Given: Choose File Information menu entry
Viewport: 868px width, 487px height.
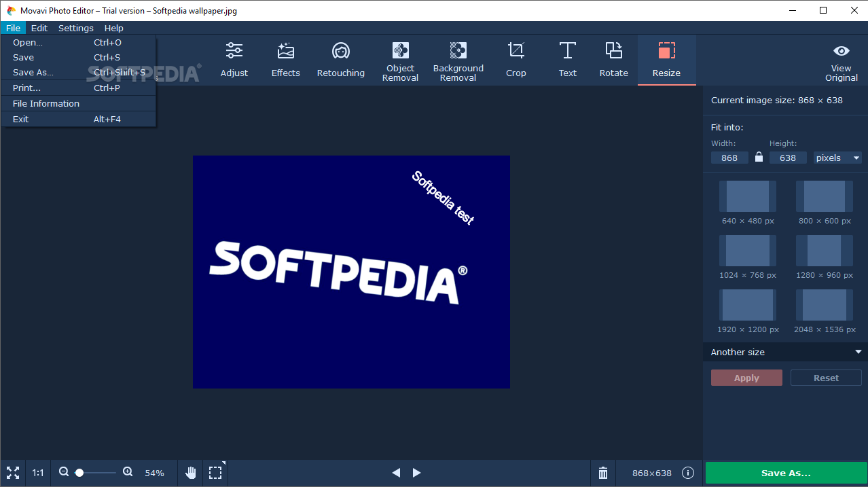Looking at the screenshot, I should tap(79, 103).
